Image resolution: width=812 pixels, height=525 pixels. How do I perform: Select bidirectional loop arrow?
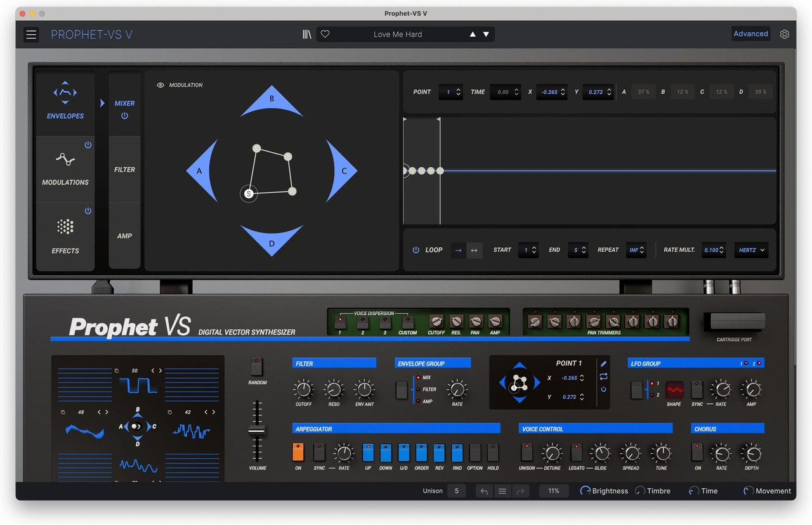tap(473, 250)
